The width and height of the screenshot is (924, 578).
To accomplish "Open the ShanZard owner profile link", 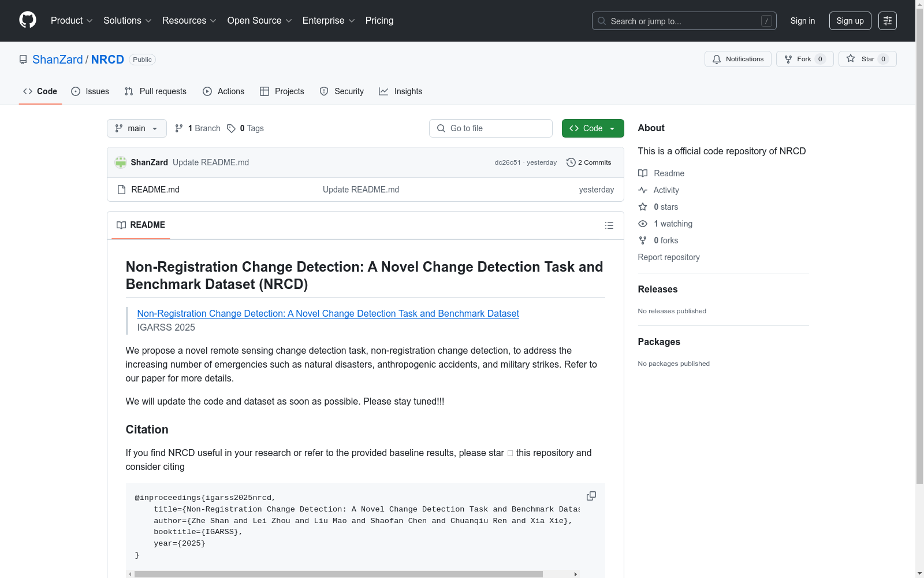I will 58,60.
